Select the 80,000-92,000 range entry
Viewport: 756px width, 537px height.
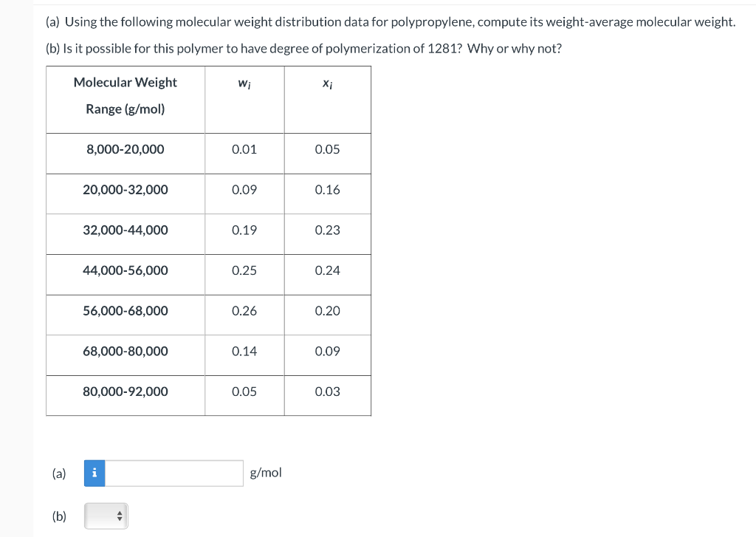(125, 391)
